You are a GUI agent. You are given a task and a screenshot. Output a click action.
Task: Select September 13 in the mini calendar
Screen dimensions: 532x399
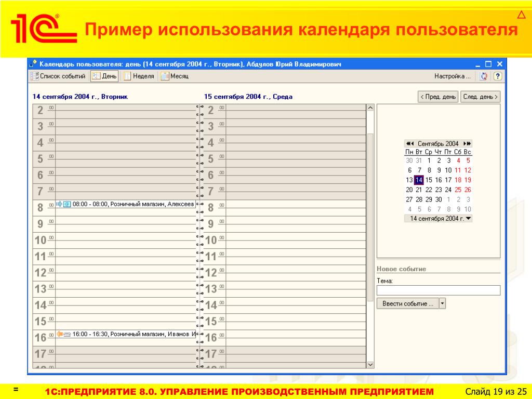[x=409, y=180]
